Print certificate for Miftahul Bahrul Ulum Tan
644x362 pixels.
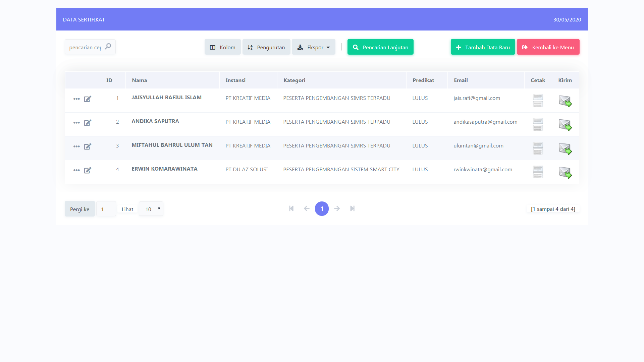[538, 148]
